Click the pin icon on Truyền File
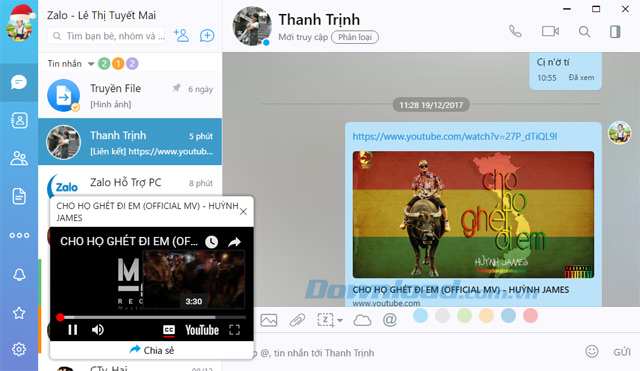640x371 pixels. click(176, 88)
